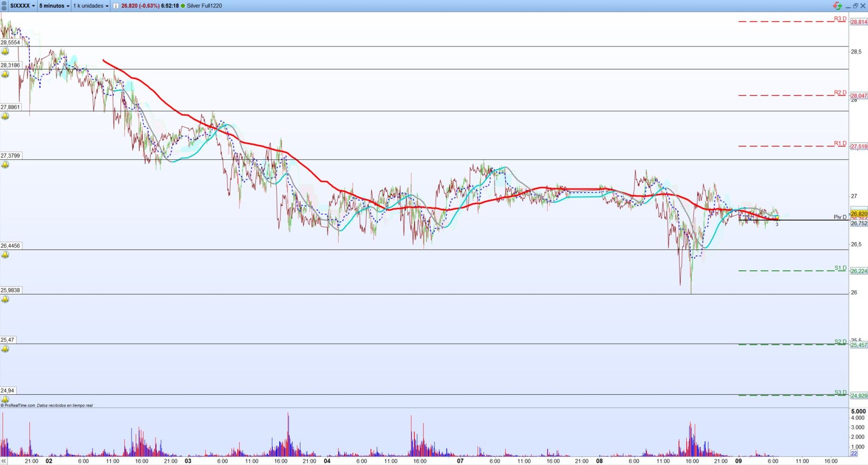Select the R3 D pivot label
Viewport: 868px width, 465px height.
click(x=840, y=19)
